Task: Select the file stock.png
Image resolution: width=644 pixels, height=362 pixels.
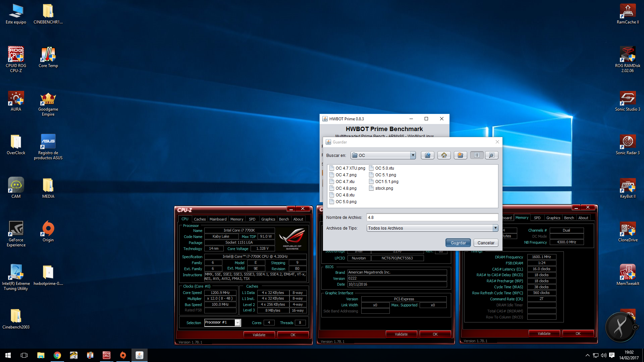Action: pos(381,188)
